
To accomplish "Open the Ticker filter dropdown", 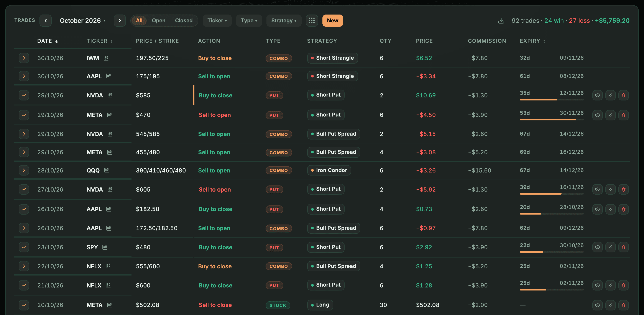I will point(217,20).
